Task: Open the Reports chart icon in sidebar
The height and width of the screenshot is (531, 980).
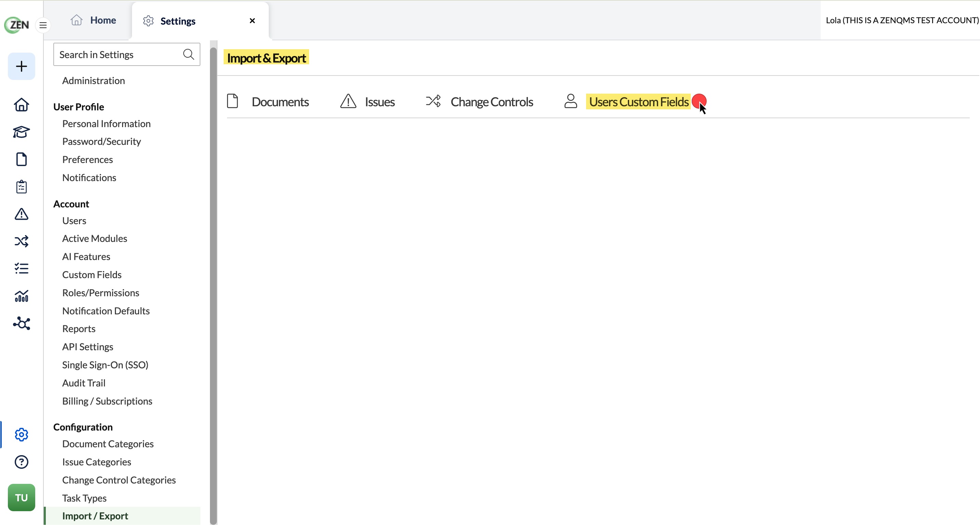Action: pyautogui.click(x=21, y=297)
